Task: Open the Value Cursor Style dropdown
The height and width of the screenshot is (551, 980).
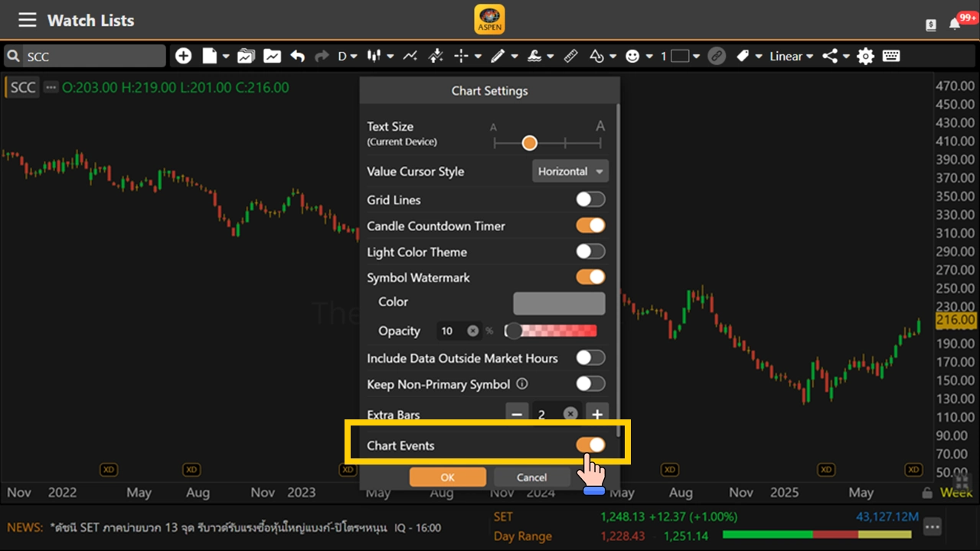Action: [x=570, y=171]
